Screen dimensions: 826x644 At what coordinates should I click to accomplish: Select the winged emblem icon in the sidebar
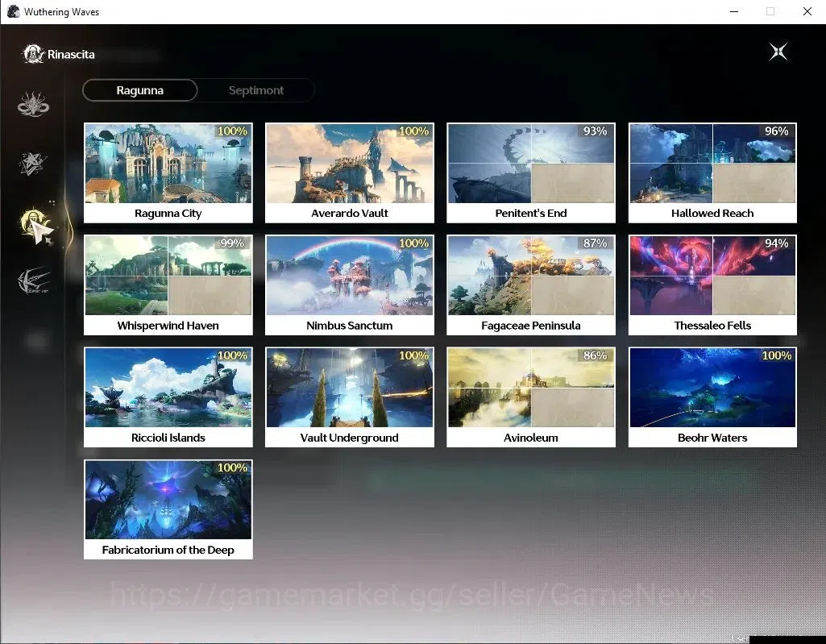click(x=34, y=280)
